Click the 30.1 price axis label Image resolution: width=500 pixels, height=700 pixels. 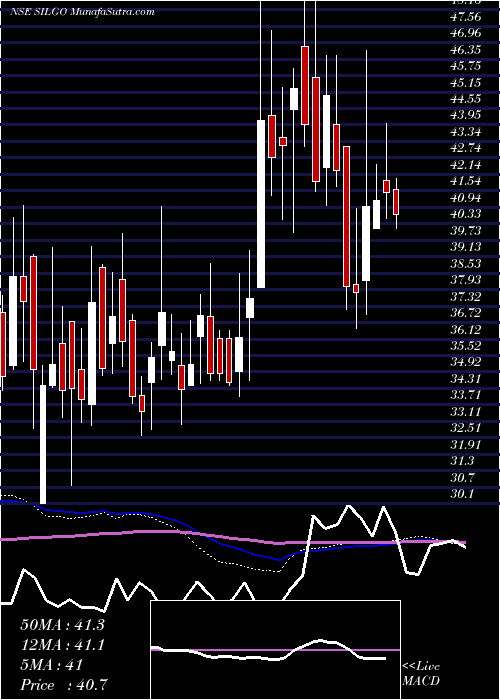click(x=462, y=494)
